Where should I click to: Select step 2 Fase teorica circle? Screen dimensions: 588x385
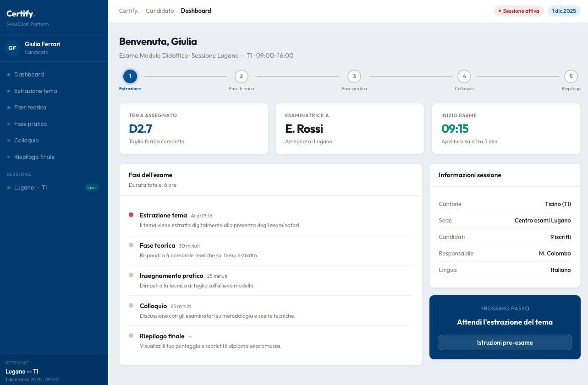[242, 76]
